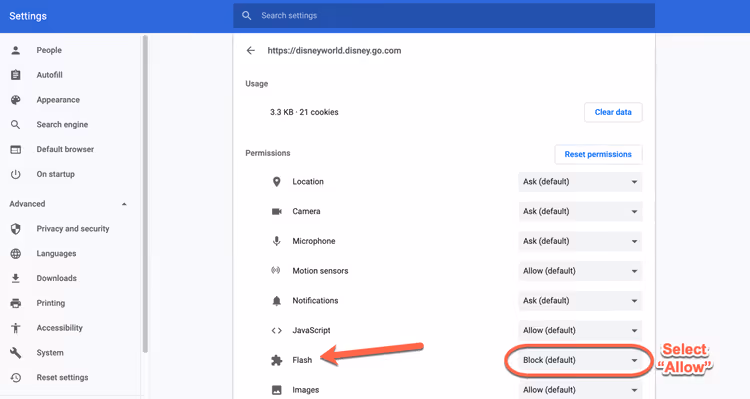
Task: Open the Images permission dropdown
Action: [580, 390]
